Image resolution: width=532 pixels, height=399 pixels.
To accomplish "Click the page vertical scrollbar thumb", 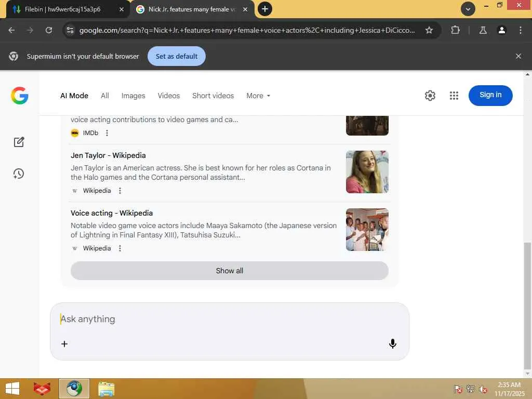I will [x=527, y=305].
